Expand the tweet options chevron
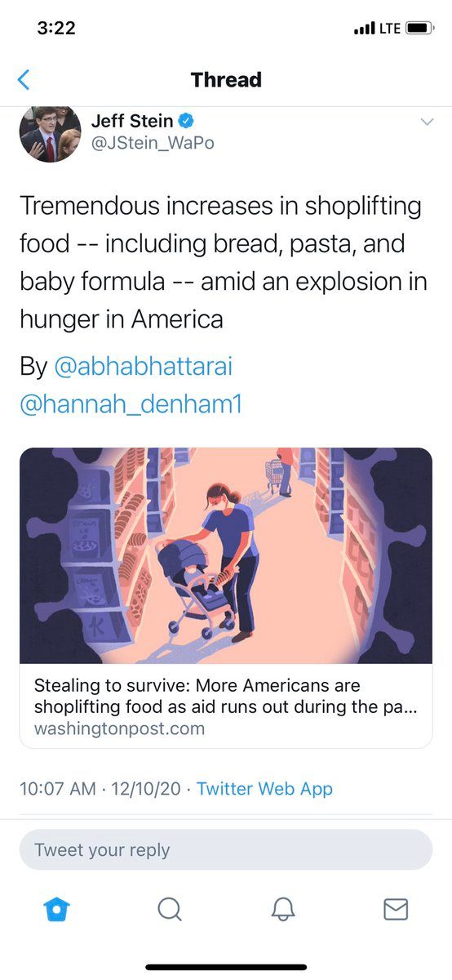This screenshot has height=980, width=452. [426, 122]
